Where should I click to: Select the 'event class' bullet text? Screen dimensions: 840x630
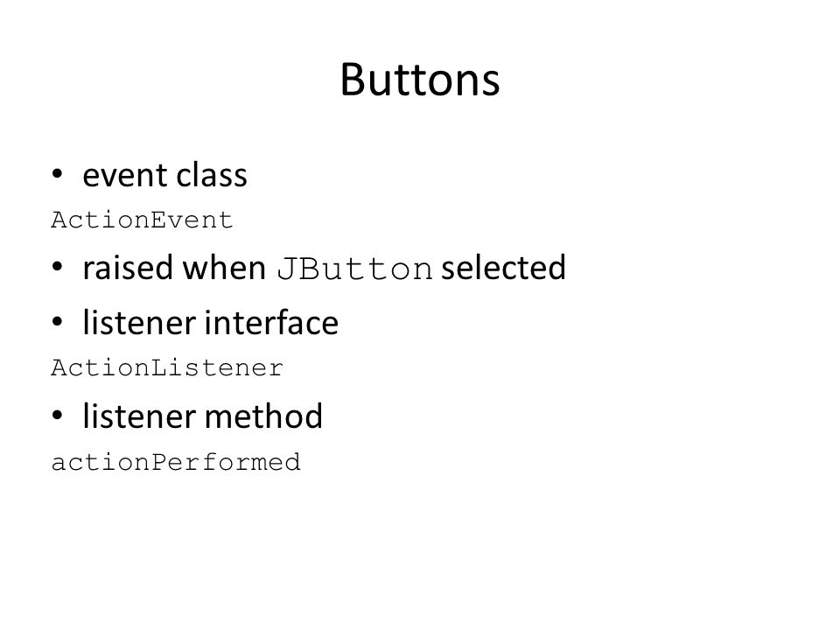pos(165,175)
